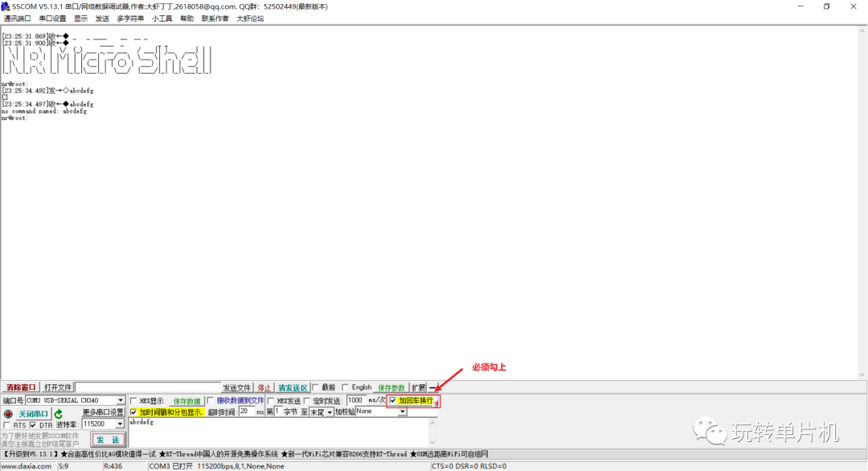Viewport: 868px width, 471px height.
Task: Open the 小工具 menu
Action: (x=163, y=18)
